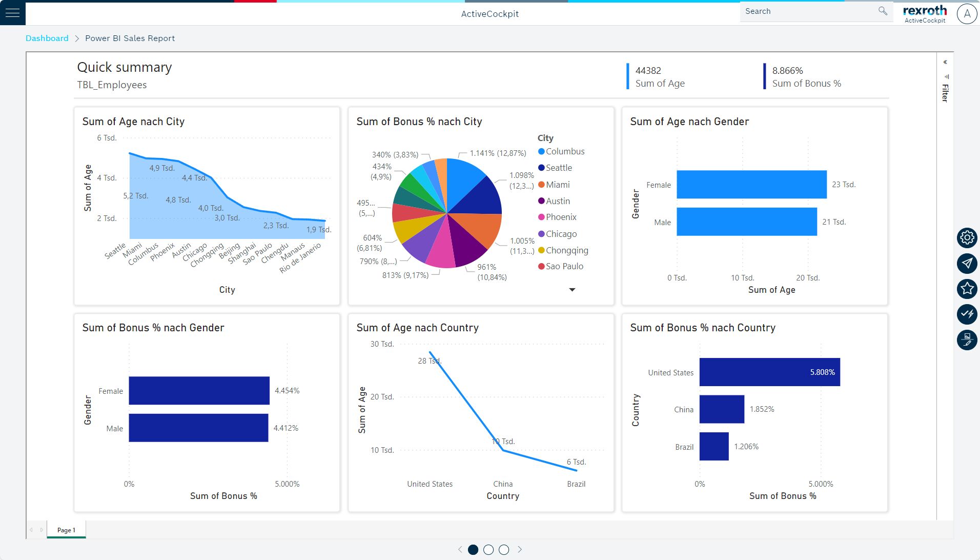Click the TBL_Employees subtitle
This screenshot has width=980, height=560.
click(x=112, y=85)
